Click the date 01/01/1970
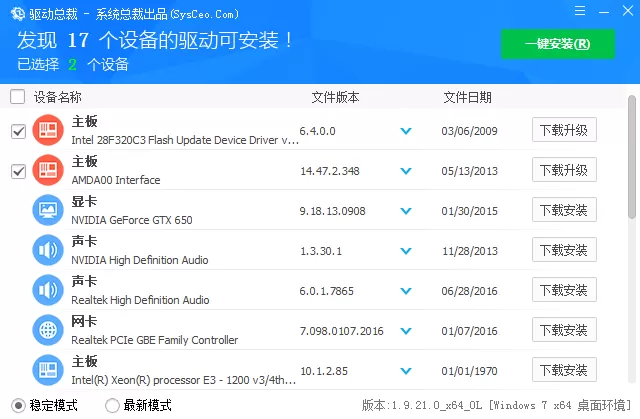The height and width of the screenshot is (419, 640). pyautogui.click(x=469, y=371)
